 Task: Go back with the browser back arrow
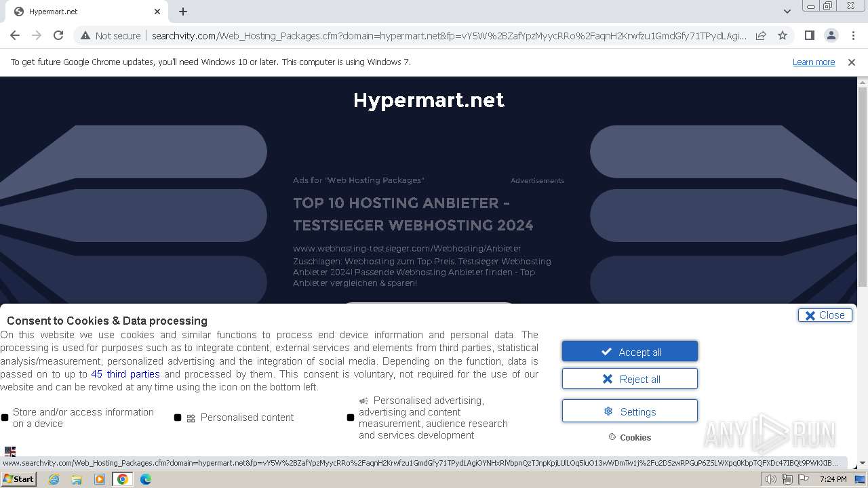[x=15, y=35]
